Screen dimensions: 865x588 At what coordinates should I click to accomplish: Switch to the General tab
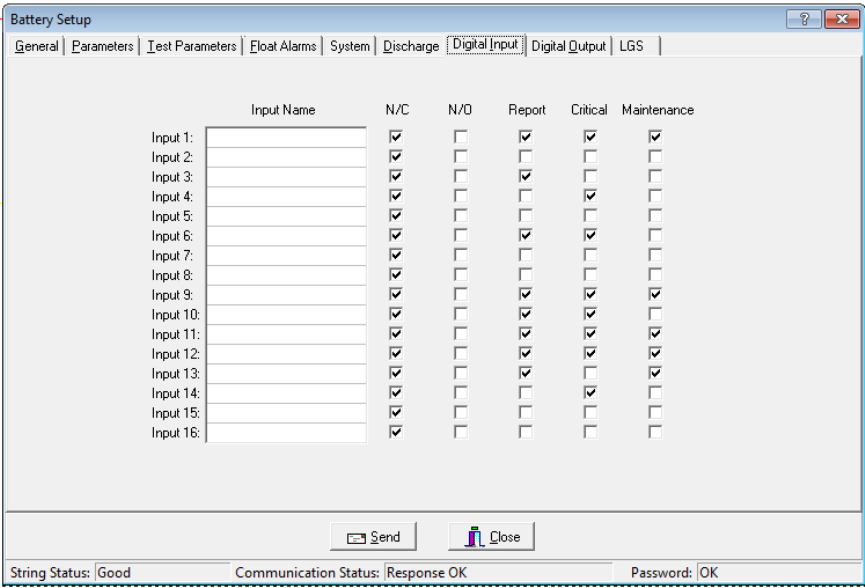click(36, 46)
